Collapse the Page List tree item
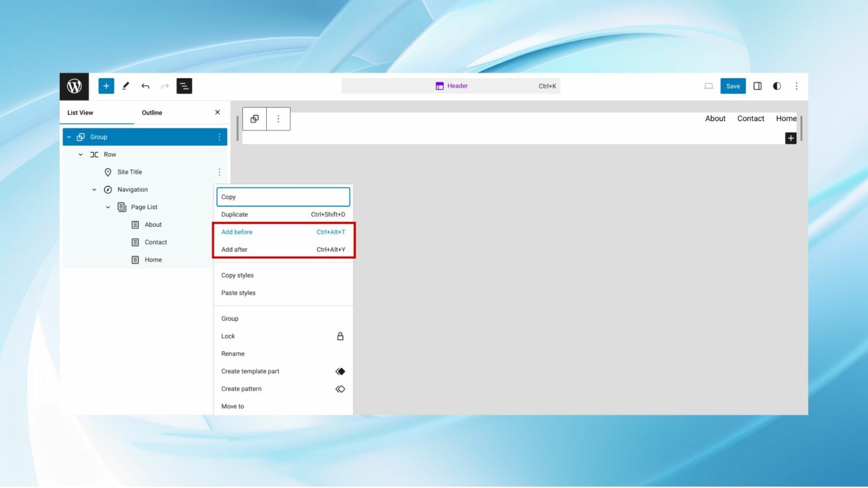The height and width of the screenshot is (488, 868). [x=108, y=207]
